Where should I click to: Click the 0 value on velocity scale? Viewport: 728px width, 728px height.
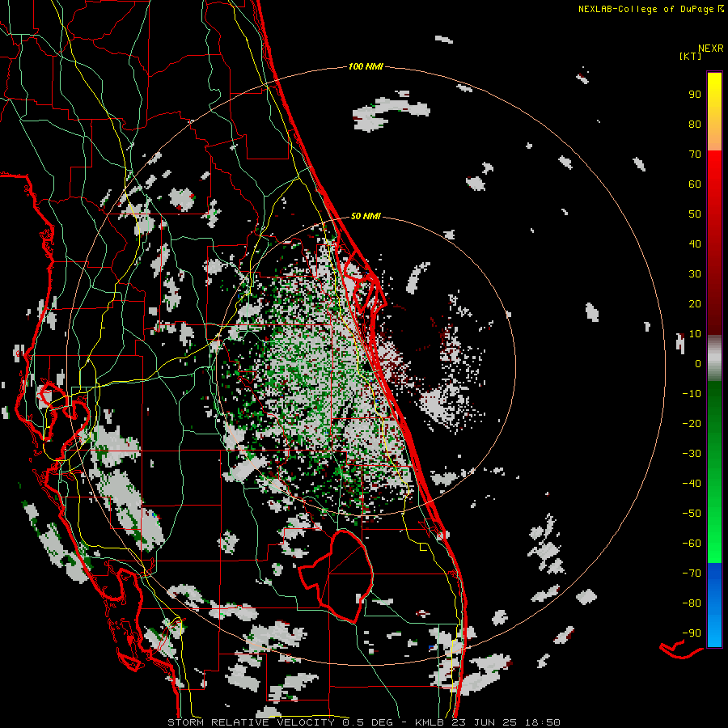[x=698, y=363]
